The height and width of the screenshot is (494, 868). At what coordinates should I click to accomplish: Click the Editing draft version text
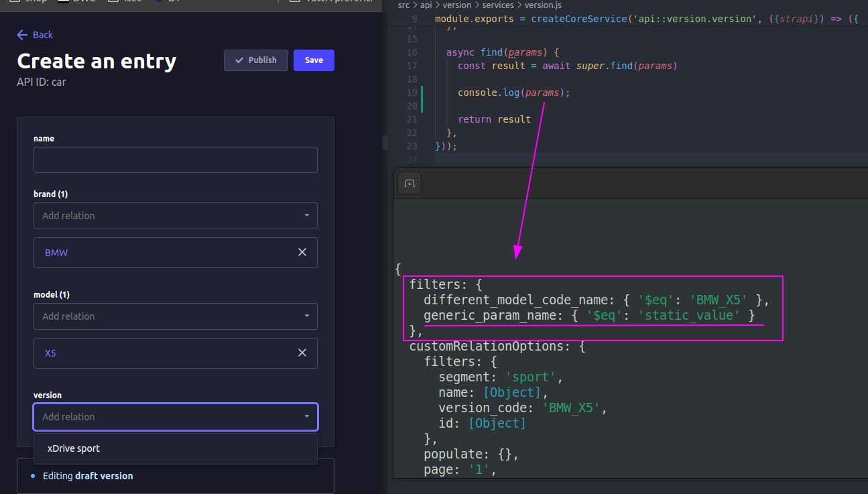[88, 476]
